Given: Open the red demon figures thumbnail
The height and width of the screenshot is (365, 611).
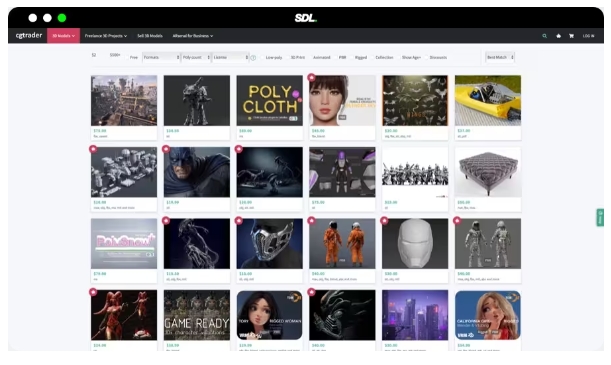Looking at the screenshot, I should [124, 315].
